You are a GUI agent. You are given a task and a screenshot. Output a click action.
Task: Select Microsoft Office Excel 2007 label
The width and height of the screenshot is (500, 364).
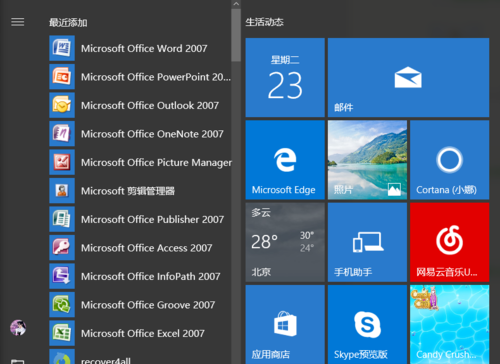[143, 334]
